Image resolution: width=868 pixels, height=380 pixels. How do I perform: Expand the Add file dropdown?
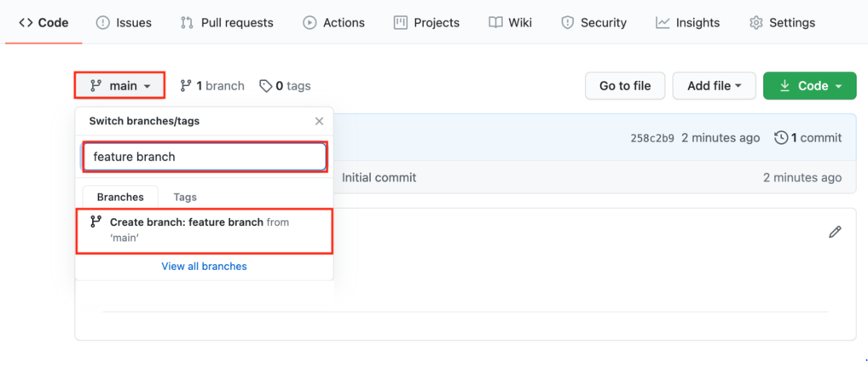(714, 86)
